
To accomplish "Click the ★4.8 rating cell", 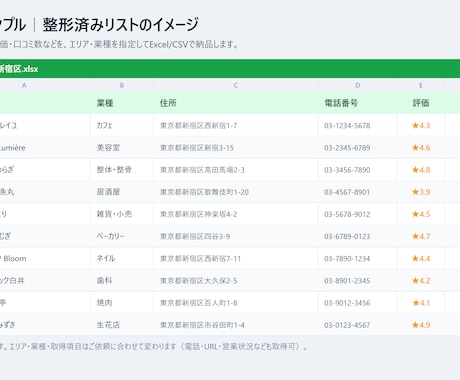I will [x=421, y=170].
